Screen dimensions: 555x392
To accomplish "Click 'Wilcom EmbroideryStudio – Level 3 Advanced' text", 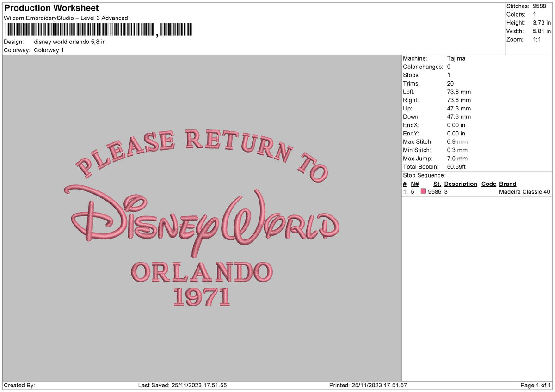I will point(66,18).
